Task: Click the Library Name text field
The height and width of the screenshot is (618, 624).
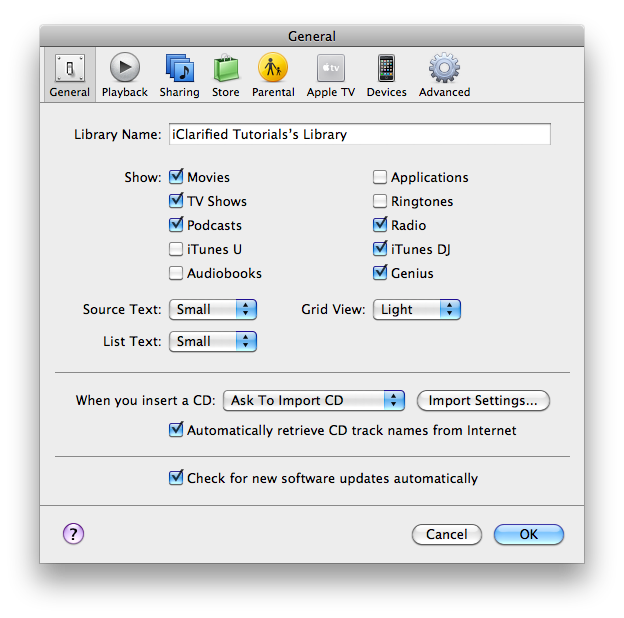Action: [x=360, y=134]
